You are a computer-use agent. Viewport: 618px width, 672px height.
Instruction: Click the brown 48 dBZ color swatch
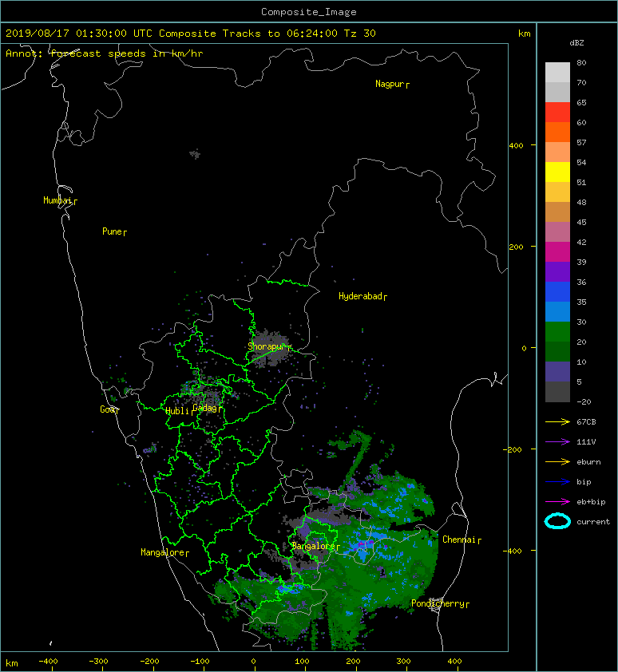557,211
